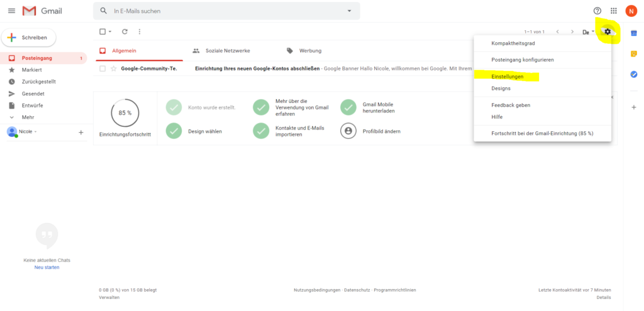Click the search magnifier icon
This screenshot has height=311, width=644.
click(x=104, y=11)
